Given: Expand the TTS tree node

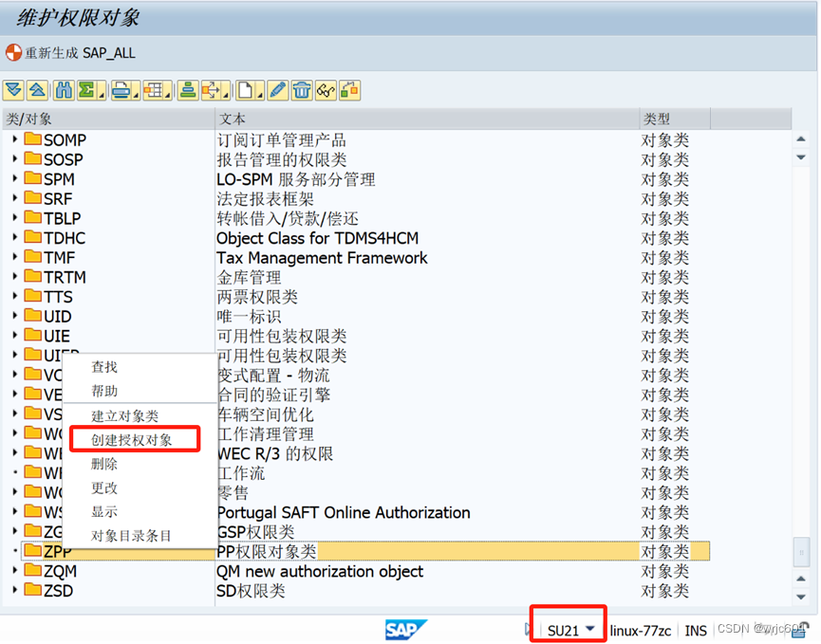Looking at the screenshot, I should (x=14, y=296).
